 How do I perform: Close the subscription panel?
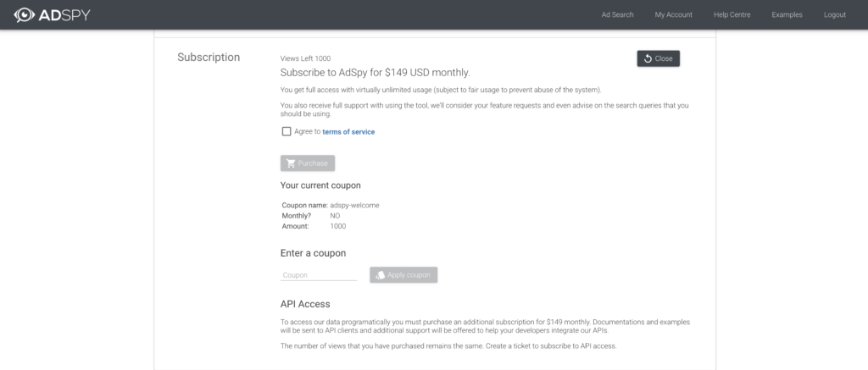658,58
